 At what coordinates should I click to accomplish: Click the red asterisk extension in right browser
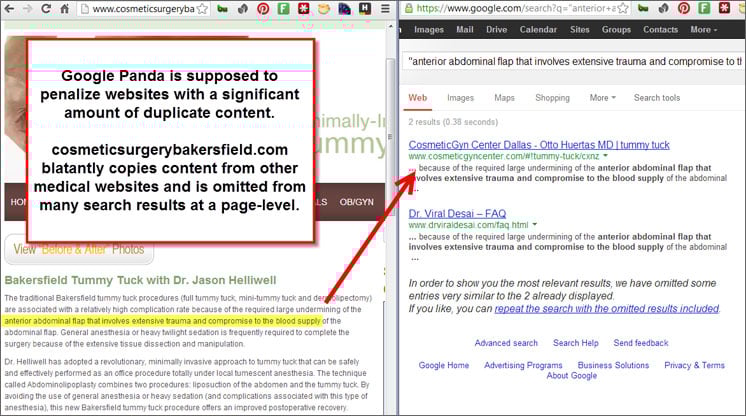(724, 8)
